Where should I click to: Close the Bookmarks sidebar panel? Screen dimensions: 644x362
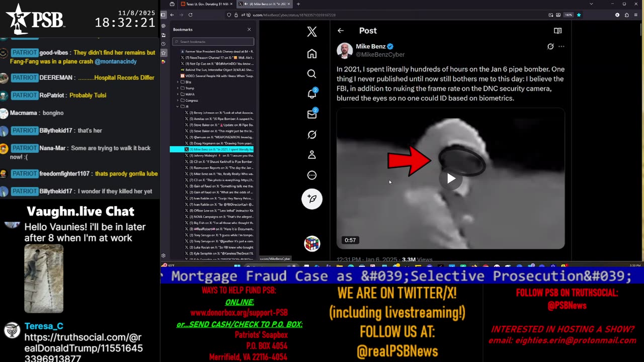click(x=249, y=30)
